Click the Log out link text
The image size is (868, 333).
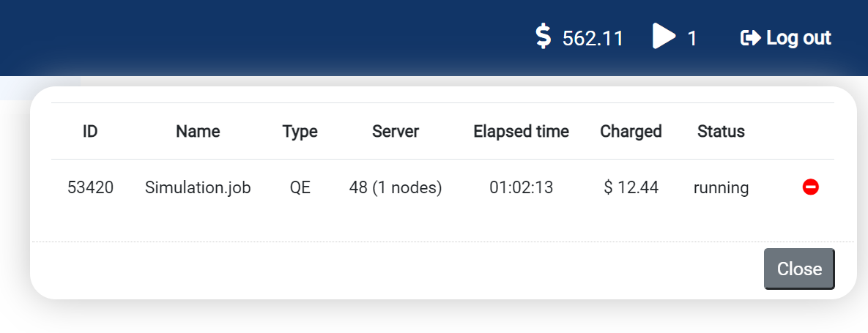click(798, 37)
